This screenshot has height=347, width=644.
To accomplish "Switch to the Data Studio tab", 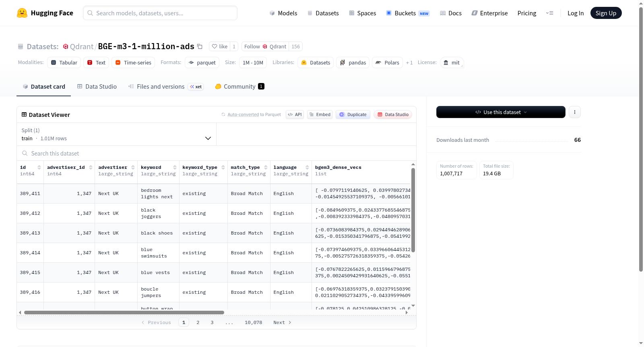I will pos(97,86).
